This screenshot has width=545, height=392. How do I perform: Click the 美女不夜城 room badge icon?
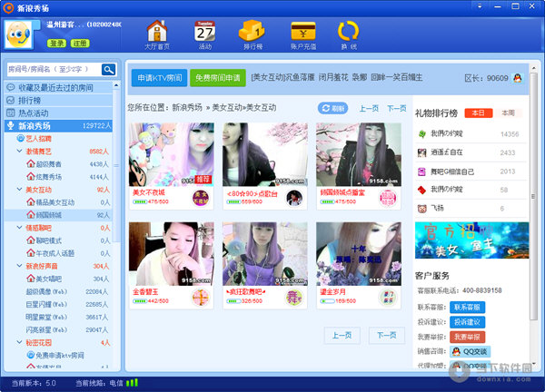(201, 198)
